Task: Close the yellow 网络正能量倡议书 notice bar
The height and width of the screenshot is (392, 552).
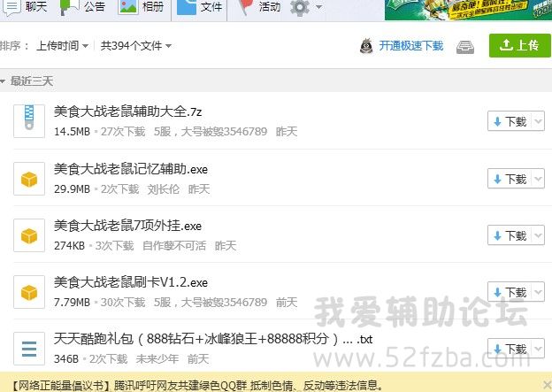Action: (x=547, y=384)
